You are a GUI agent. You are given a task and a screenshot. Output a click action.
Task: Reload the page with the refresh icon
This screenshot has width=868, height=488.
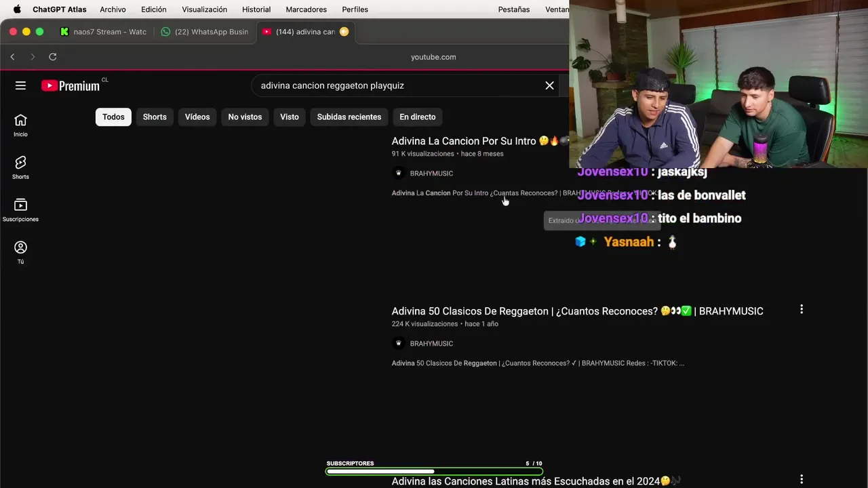pyautogui.click(x=53, y=57)
